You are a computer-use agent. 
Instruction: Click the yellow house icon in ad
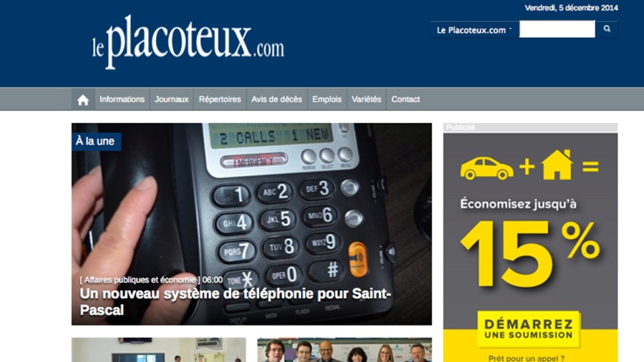(x=557, y=165)
